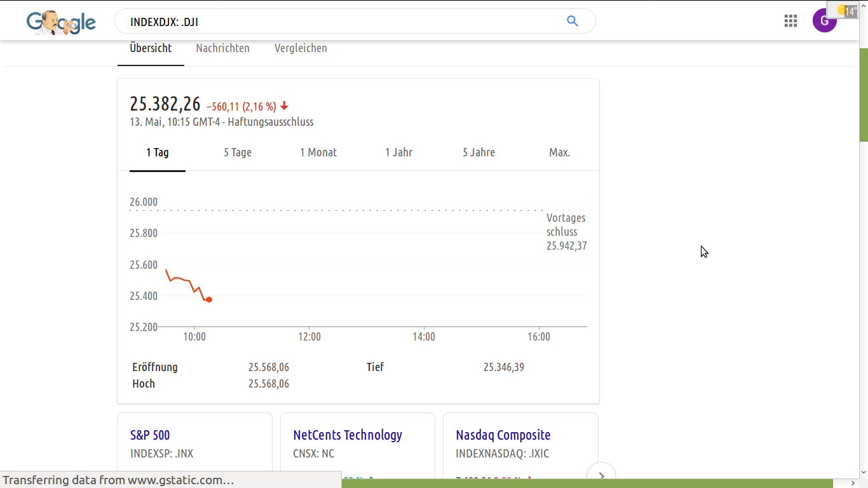This screenshot has height=488, width=868.
Task: Open the Haftungsausschluss link
Action: [269, 121]
